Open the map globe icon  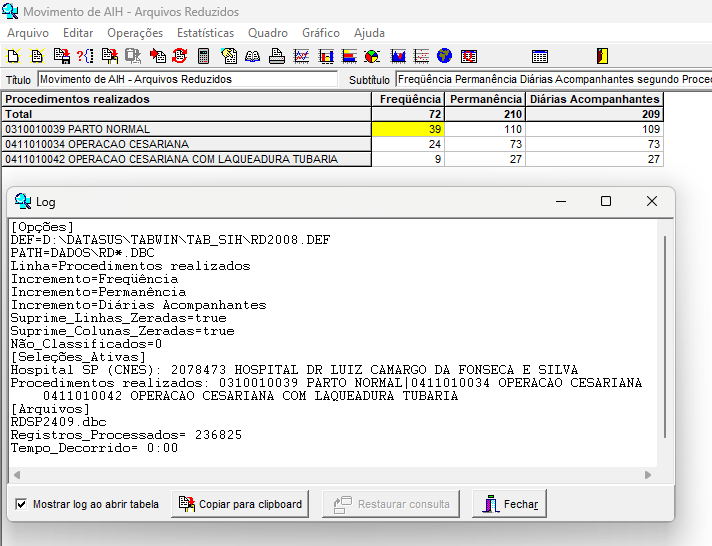(x=445, y=56)
